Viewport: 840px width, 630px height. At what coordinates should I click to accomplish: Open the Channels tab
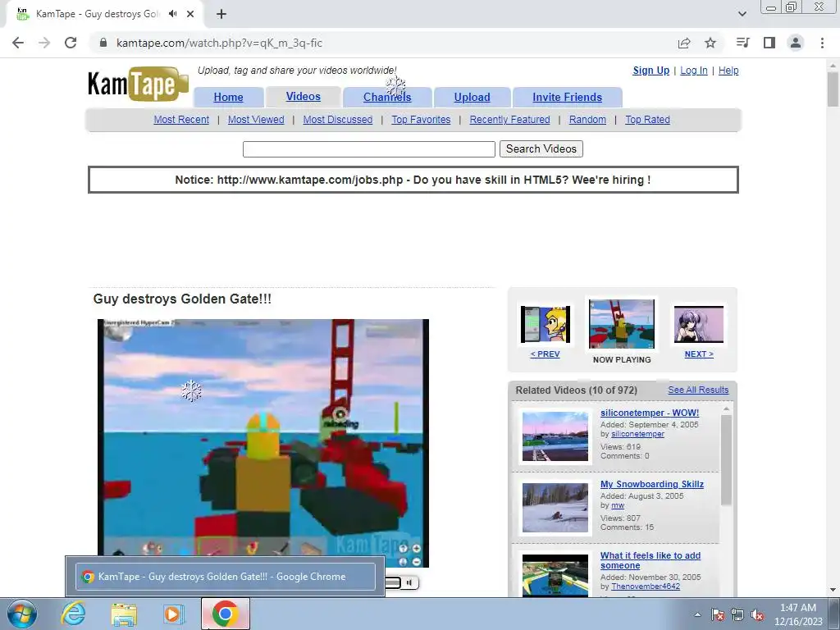tap(387, 97)
